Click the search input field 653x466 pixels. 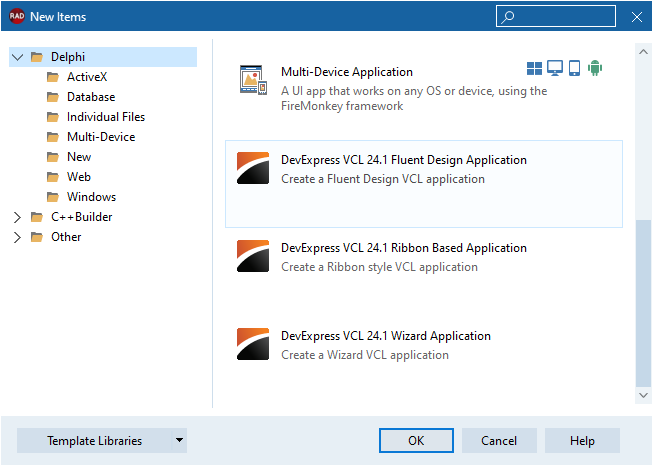point(556,16)
